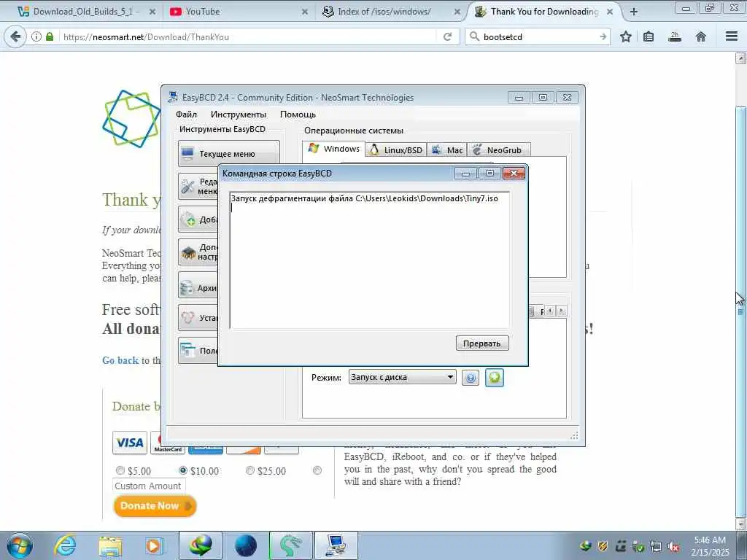Click Internet Download Manager taskbar icon

pos(201,545)
